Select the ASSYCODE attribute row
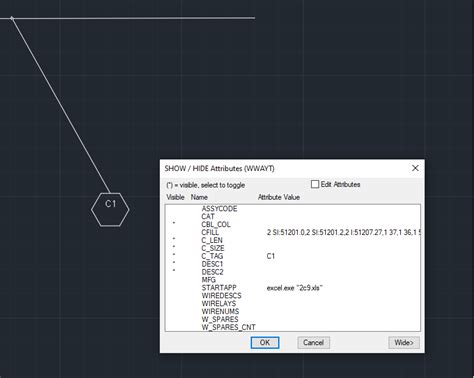This screenshot has height=378, width=474. [293, 209]
